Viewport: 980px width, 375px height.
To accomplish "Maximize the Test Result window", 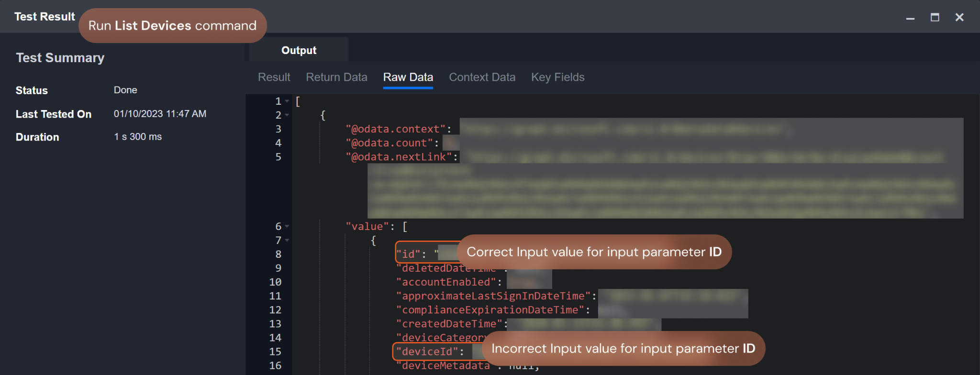I will [935, 18].
